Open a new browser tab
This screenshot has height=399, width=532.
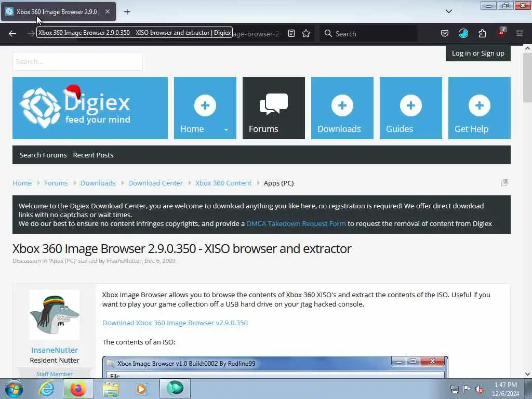[x=127, y=12]
